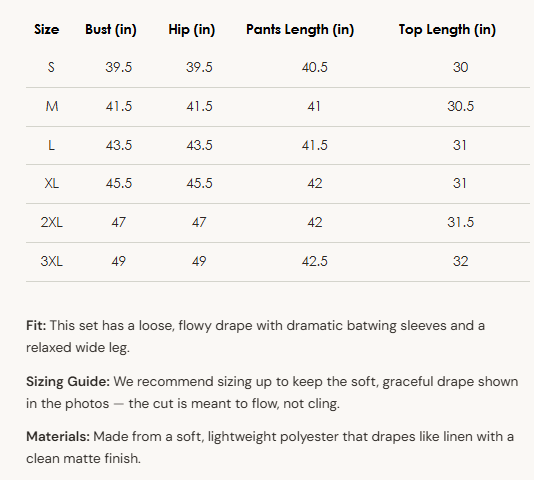Click the Bust (in) column header
Viewport: 534px width, 480px height.
(x=111, y=30)
